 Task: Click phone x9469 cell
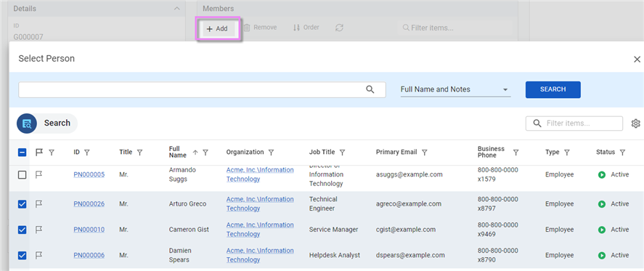click(x=498, y=230)
